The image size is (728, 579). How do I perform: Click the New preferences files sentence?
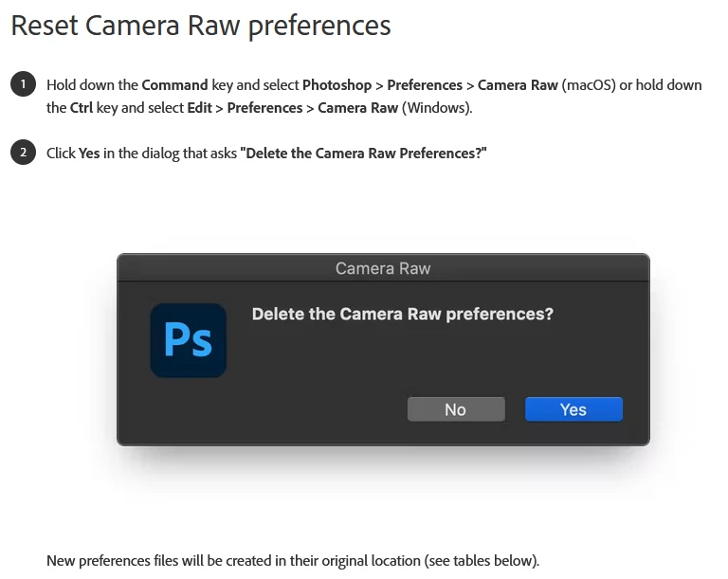[x=293, y=561]
